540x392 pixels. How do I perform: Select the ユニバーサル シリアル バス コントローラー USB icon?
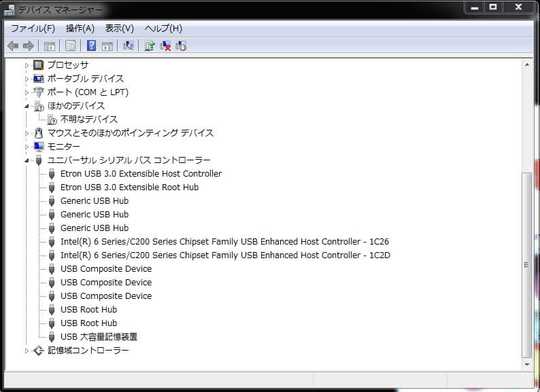[39, 160]
